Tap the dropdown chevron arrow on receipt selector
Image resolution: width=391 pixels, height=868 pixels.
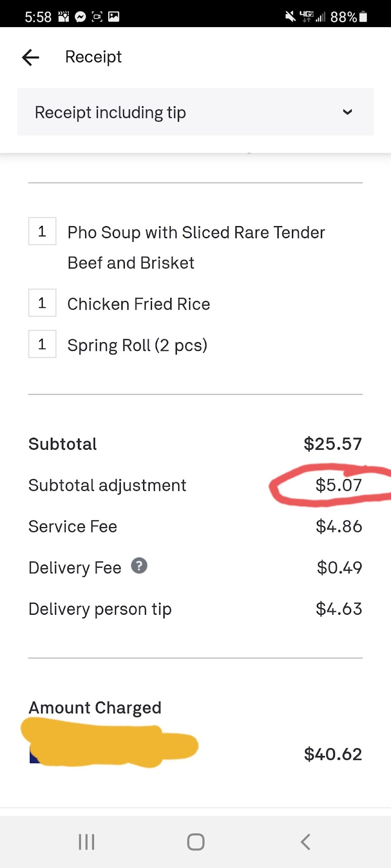(347, 112)
